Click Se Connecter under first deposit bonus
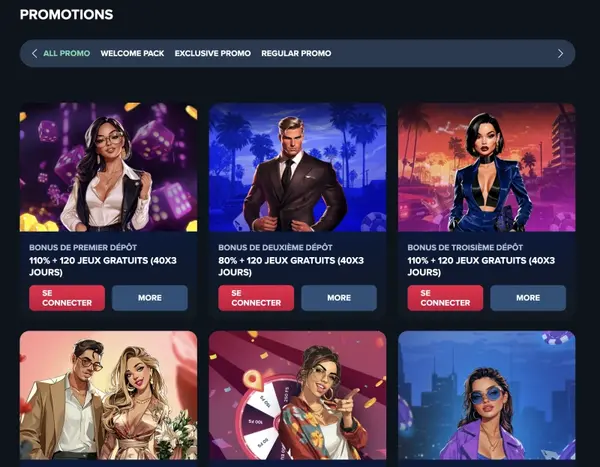The height and width of the screenshot is (467, 600). (67, 298)
